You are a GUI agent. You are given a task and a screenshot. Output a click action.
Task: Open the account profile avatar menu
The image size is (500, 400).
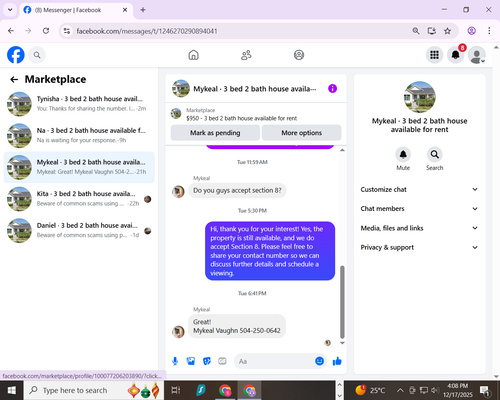(477, 55)
